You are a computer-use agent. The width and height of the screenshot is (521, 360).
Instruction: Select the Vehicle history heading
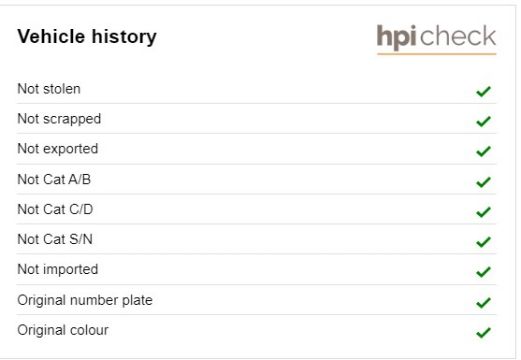[87, 36]
